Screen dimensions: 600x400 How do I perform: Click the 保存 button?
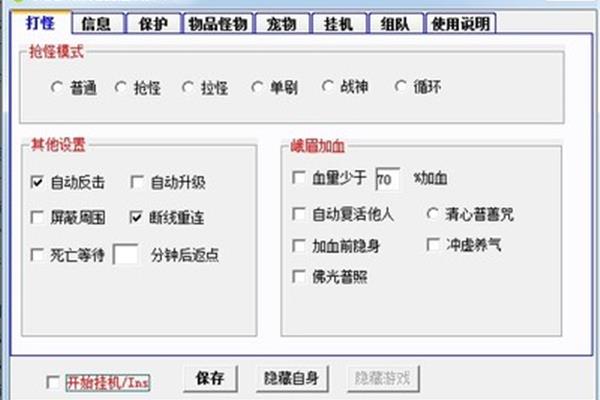tap(210, 379)
